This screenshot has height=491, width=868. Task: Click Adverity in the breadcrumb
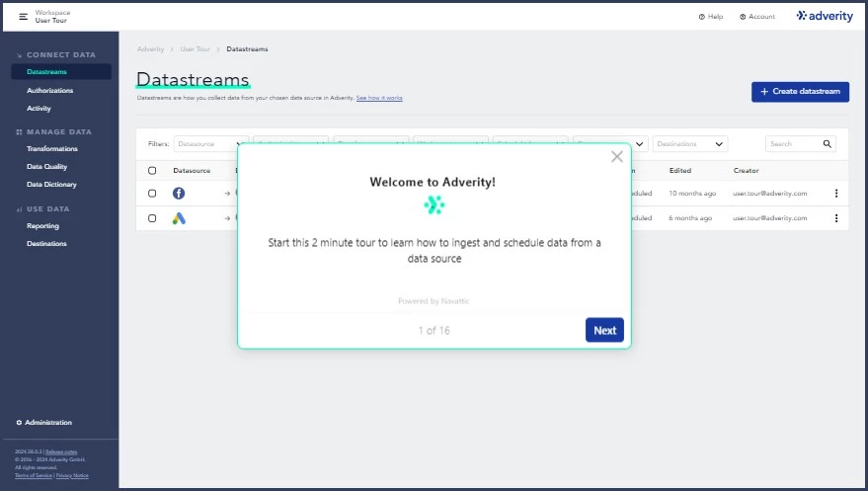click(150, 49)
